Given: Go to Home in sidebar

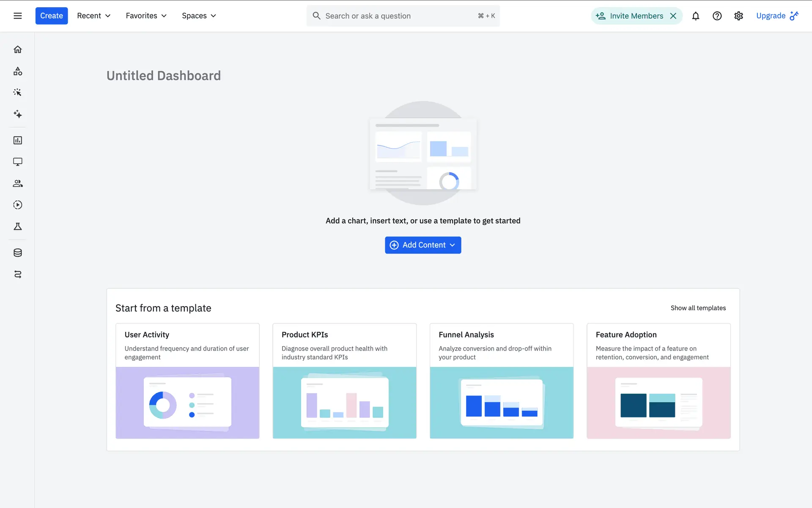Looking at the screenshot, I should (x=17, y=50).
